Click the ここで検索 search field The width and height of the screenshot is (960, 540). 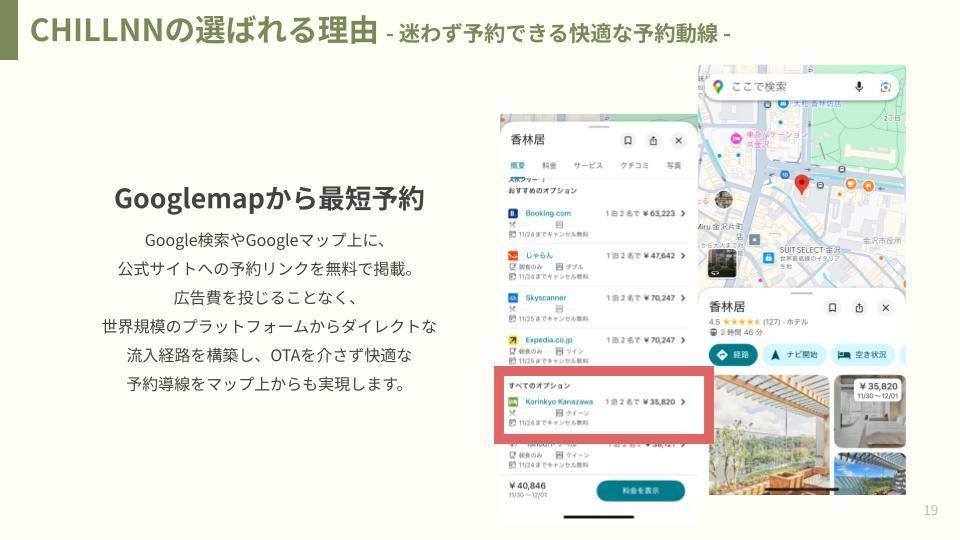pos(802,87)
